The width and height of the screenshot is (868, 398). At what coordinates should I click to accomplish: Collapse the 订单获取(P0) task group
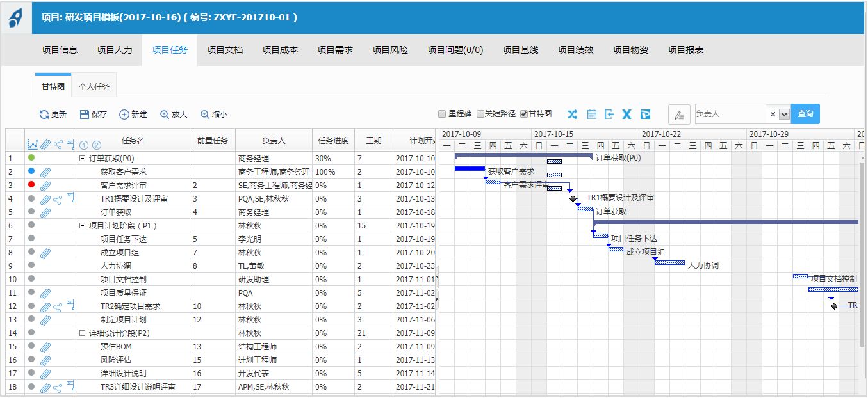click(x=82, y=158)
